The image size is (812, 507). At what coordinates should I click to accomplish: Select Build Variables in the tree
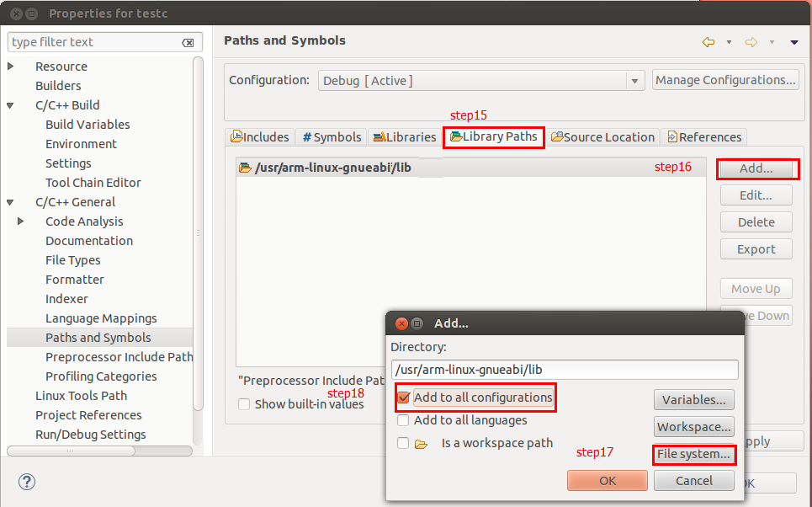tap(88, 125)
